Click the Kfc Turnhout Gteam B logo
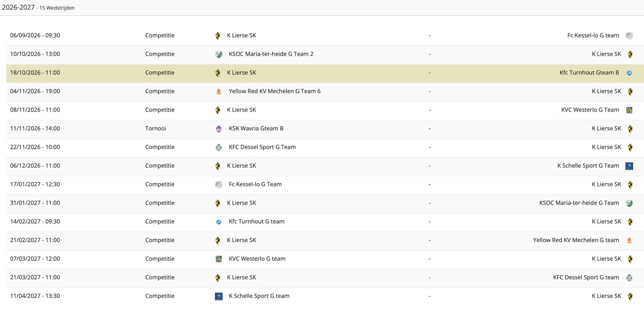Screen dimensions: 644x309 [629, 73]
